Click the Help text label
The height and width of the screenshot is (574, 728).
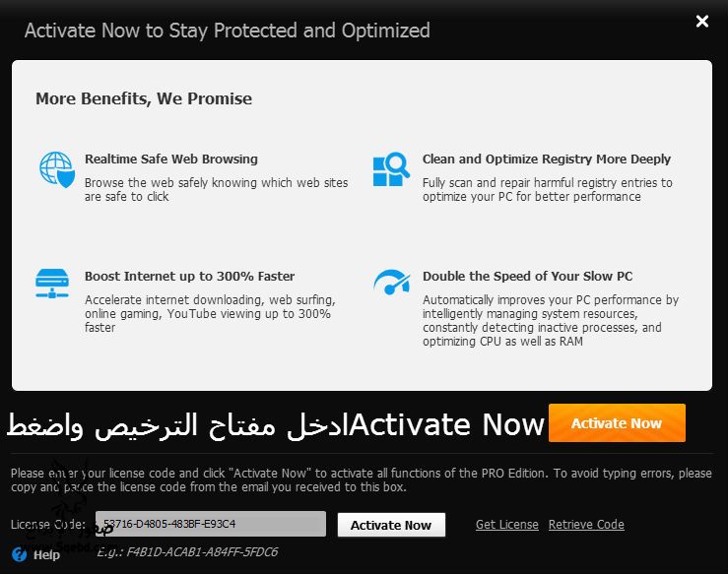(x=46, y=554)
